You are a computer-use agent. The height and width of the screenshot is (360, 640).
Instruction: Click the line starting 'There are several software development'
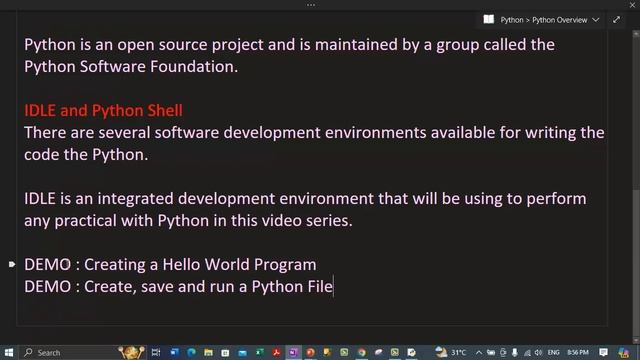[314, 133]
